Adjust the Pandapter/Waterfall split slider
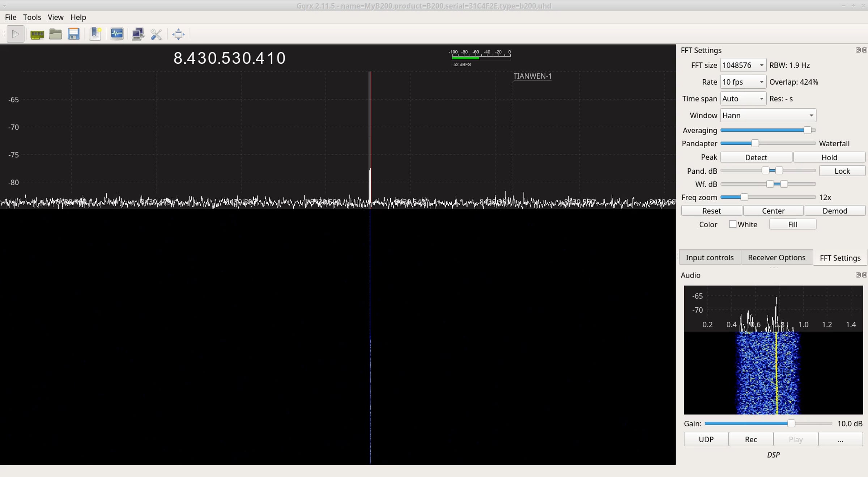The width and height of the screenshot is (868, 477). 768,143
